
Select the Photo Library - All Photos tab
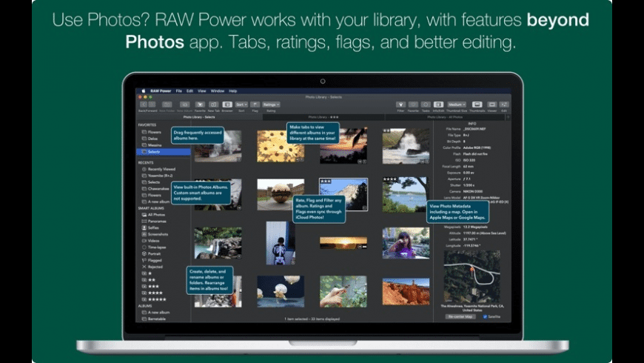coord(445,117)
